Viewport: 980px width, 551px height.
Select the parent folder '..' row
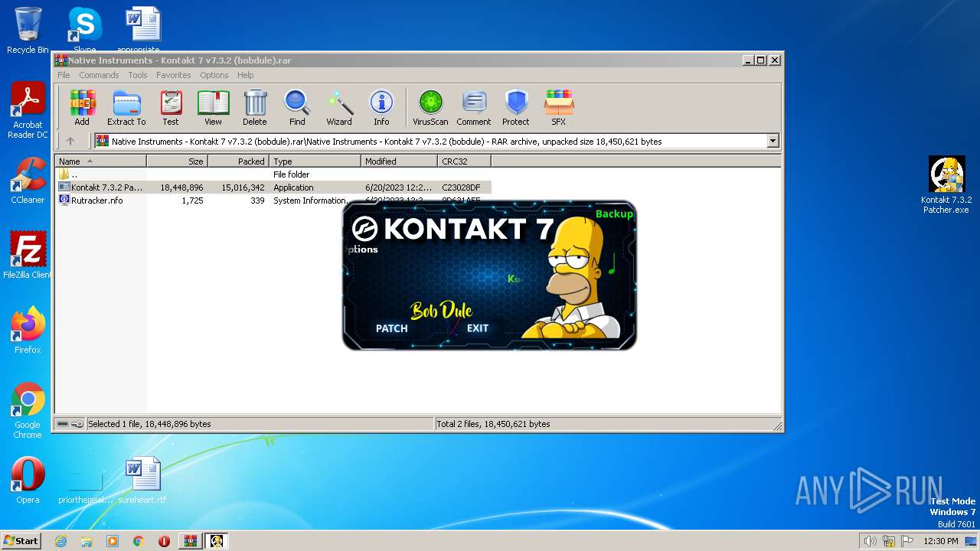tap(273, 174)
